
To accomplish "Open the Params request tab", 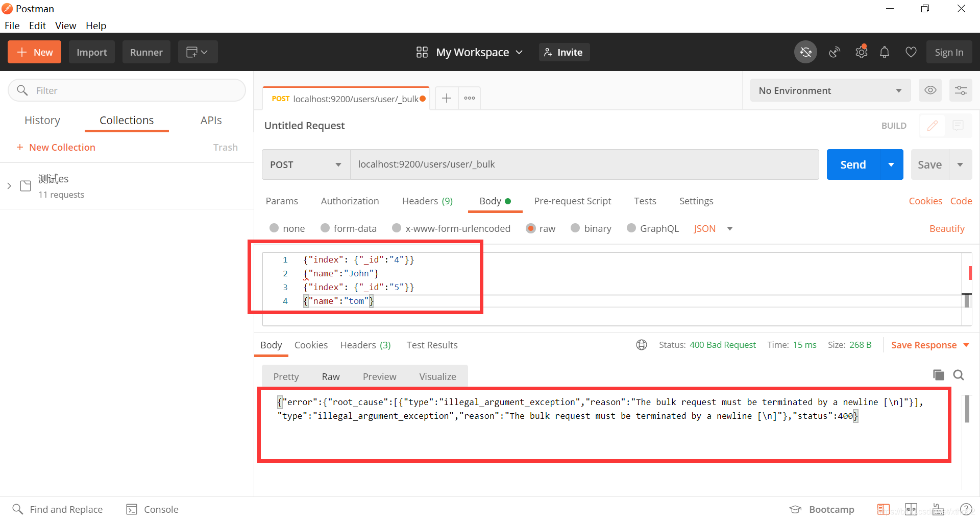I will [282, 201].
